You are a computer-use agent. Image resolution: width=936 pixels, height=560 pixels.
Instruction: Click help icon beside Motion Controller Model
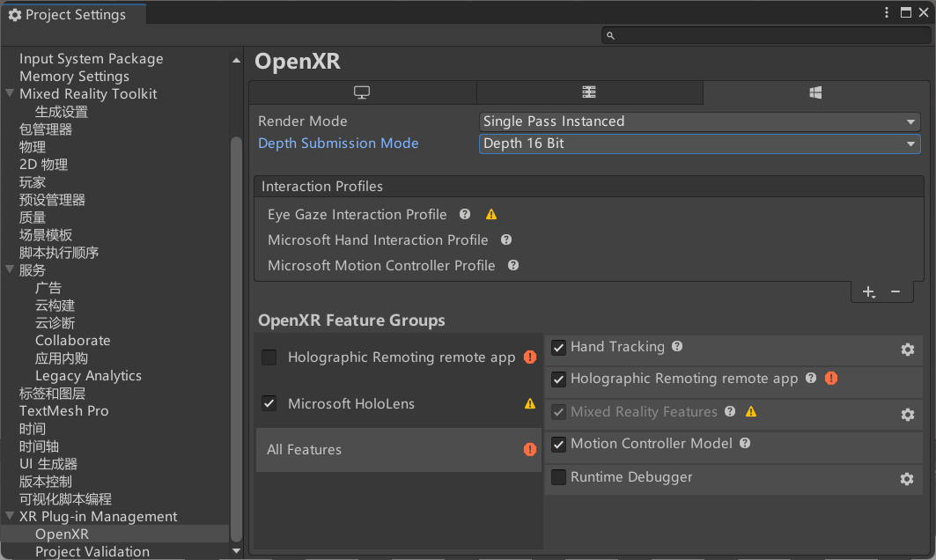(745, 444)
